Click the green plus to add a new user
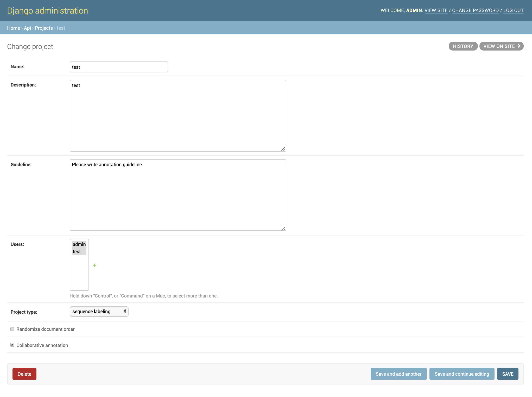 click(95, 265)
